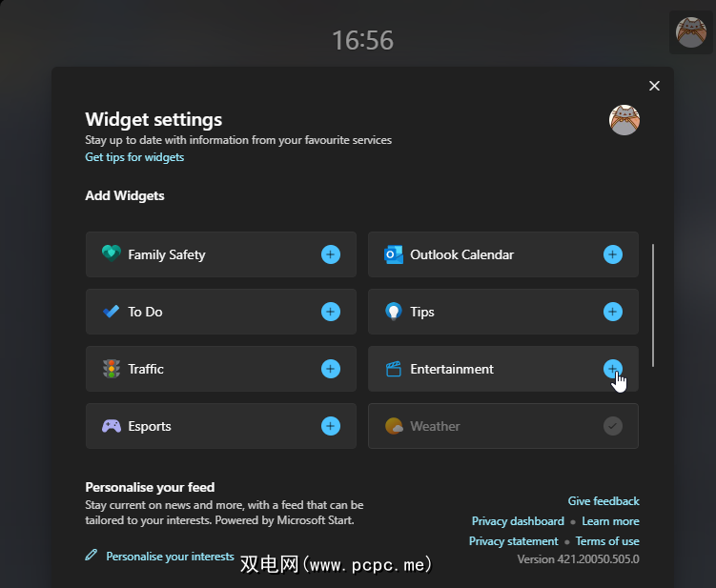Open the Get tips for widgets link
Image resolution: width=716 pixels, height=588 pixels.
pyautogui.click(x=134, y=157)
